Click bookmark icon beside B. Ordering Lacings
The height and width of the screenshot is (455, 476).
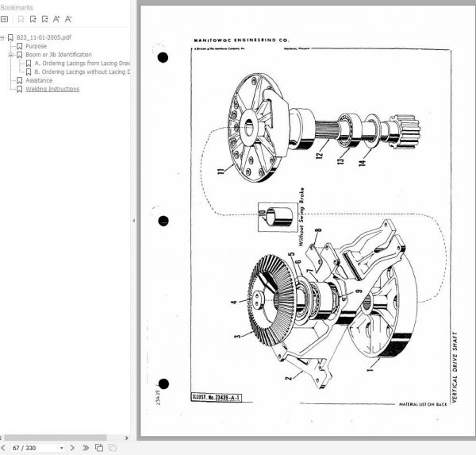(x=29, y=71)
